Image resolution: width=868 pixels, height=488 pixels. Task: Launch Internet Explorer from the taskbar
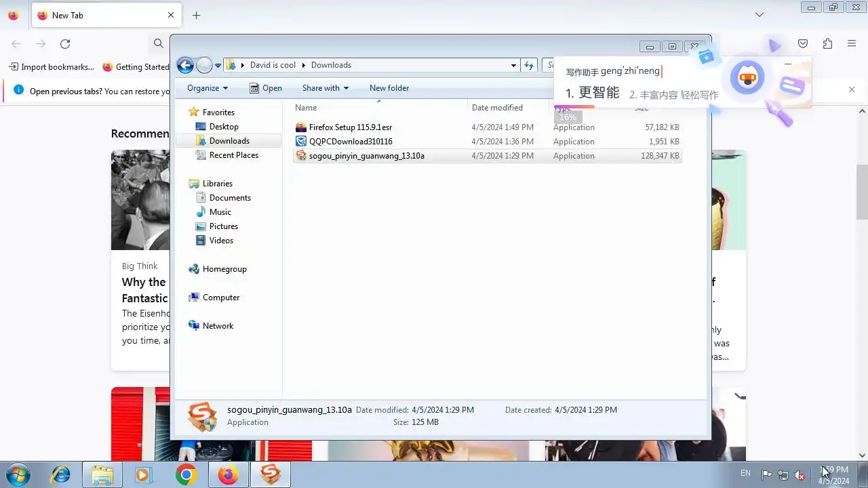(x=61, y=474)
